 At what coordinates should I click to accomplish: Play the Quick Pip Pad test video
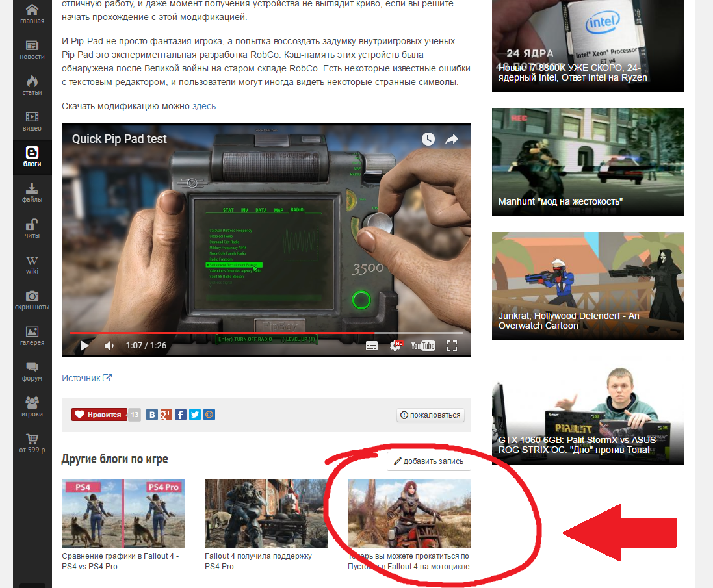pos(84,346)
